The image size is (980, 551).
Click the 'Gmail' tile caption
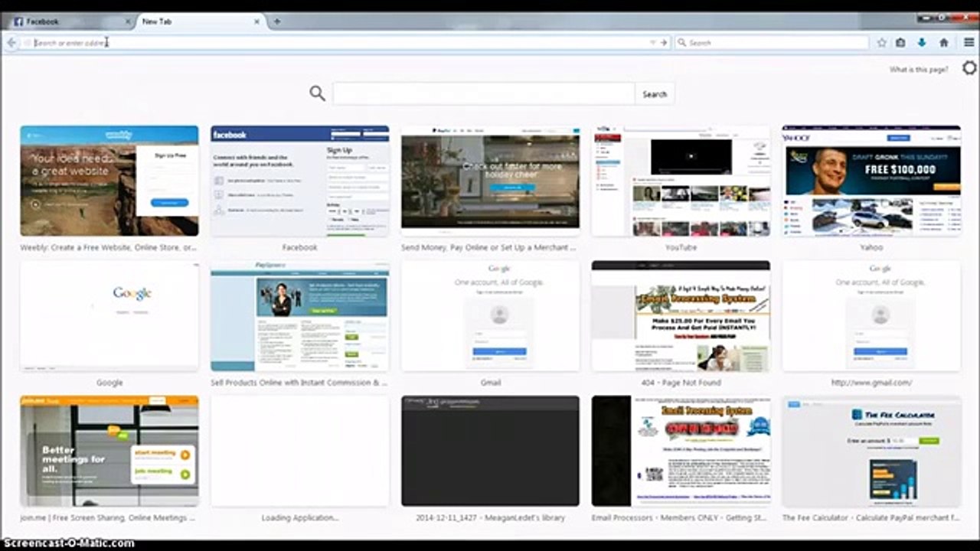point(491,382)
